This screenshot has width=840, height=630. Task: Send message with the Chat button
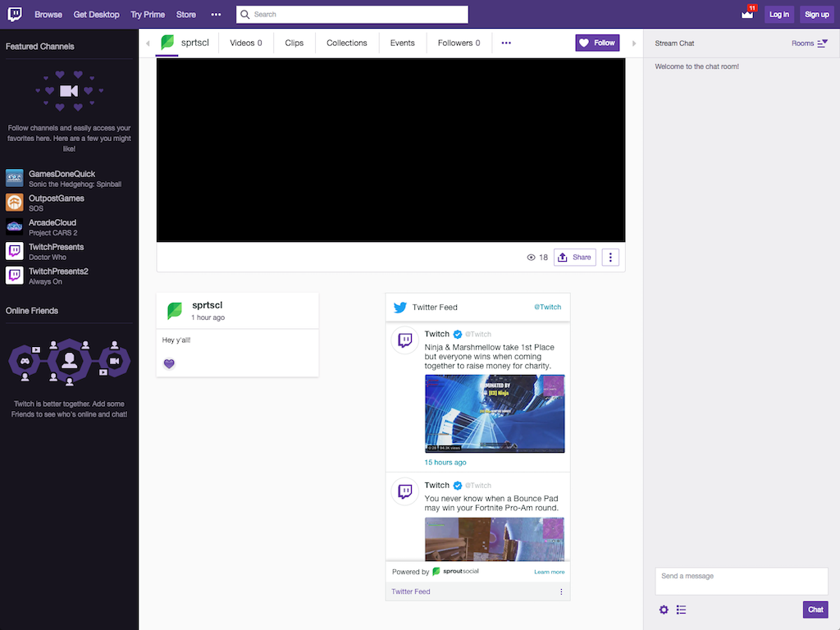click(x=815, y=609)
